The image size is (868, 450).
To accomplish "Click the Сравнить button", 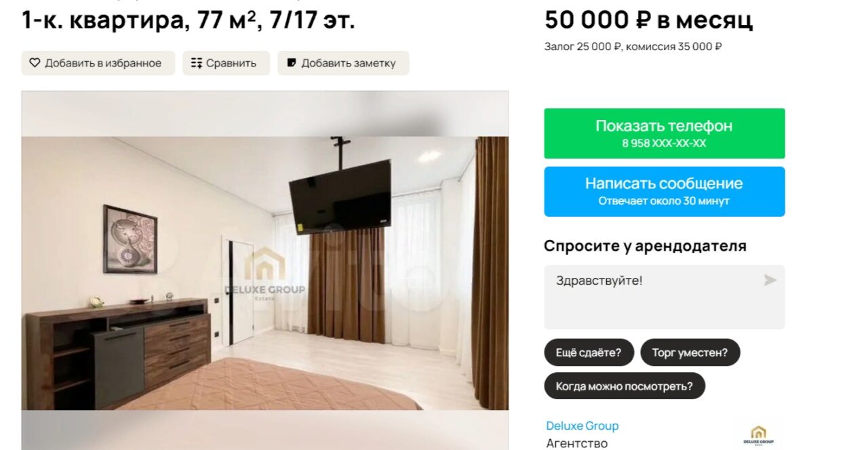I will point(226,63).
